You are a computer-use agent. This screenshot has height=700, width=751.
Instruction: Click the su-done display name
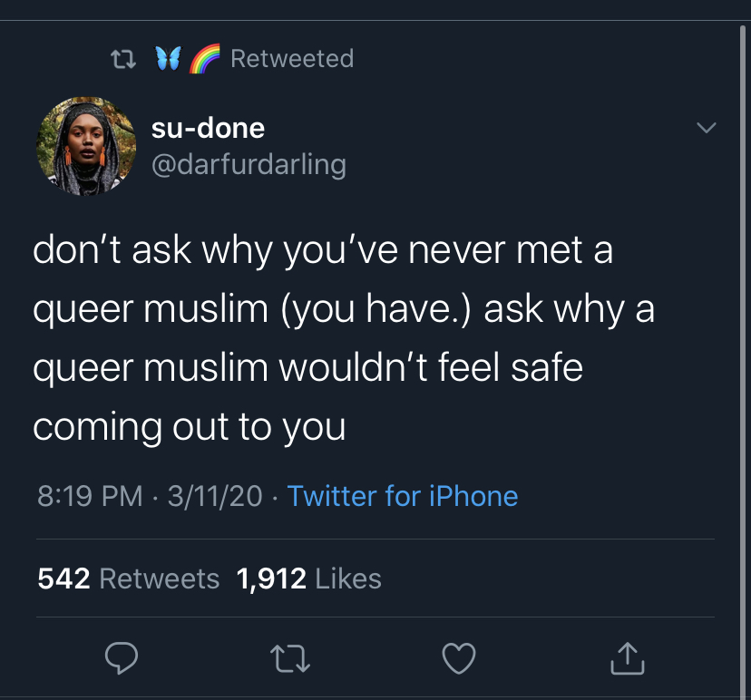coord(208,128)
